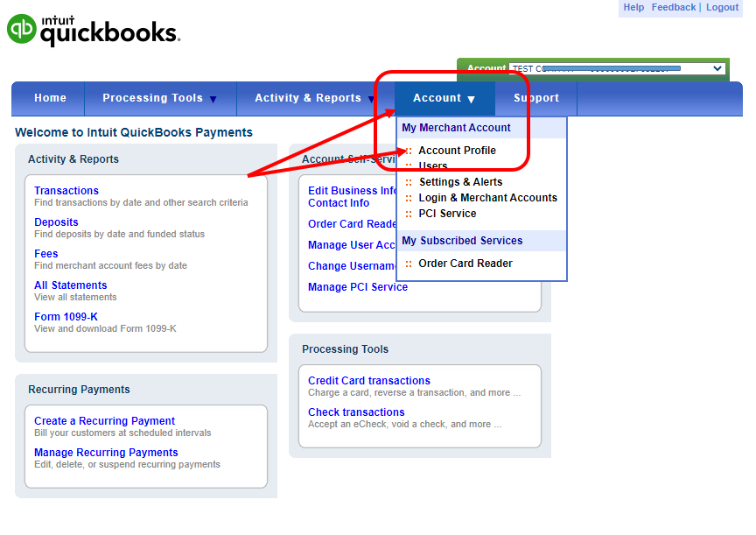Viewport: 756px width, 535px height.
Task: Expand the Processing Tools menu
Action: coord(159,98)
